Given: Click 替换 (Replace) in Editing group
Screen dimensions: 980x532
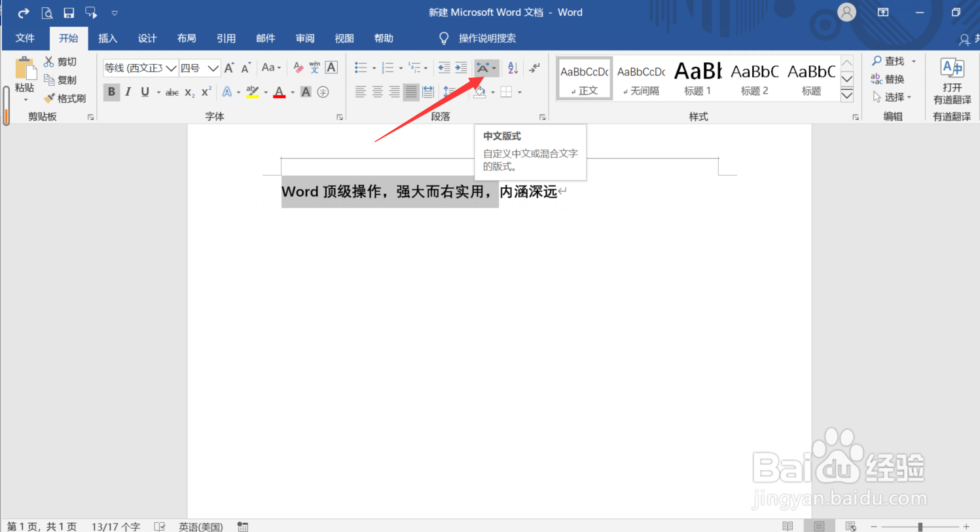Looking at the screenshot, I should point(888,79).
